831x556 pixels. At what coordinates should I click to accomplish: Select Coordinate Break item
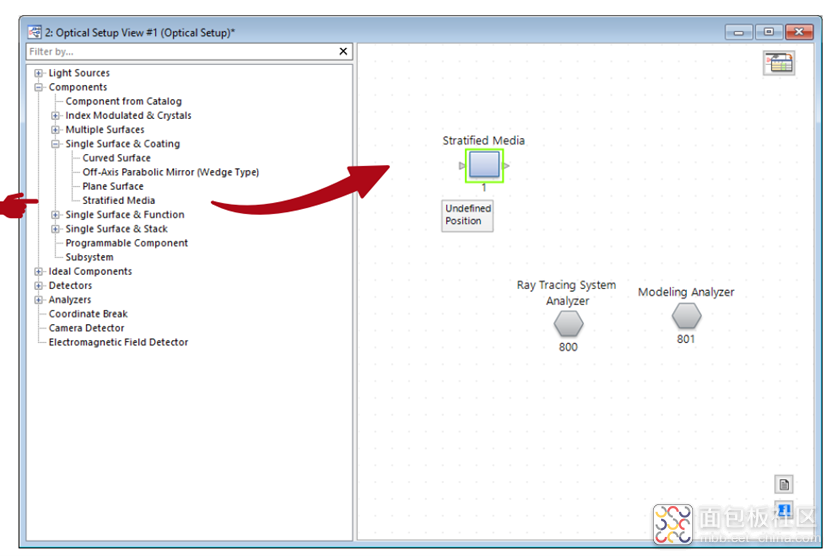(88, 314)
